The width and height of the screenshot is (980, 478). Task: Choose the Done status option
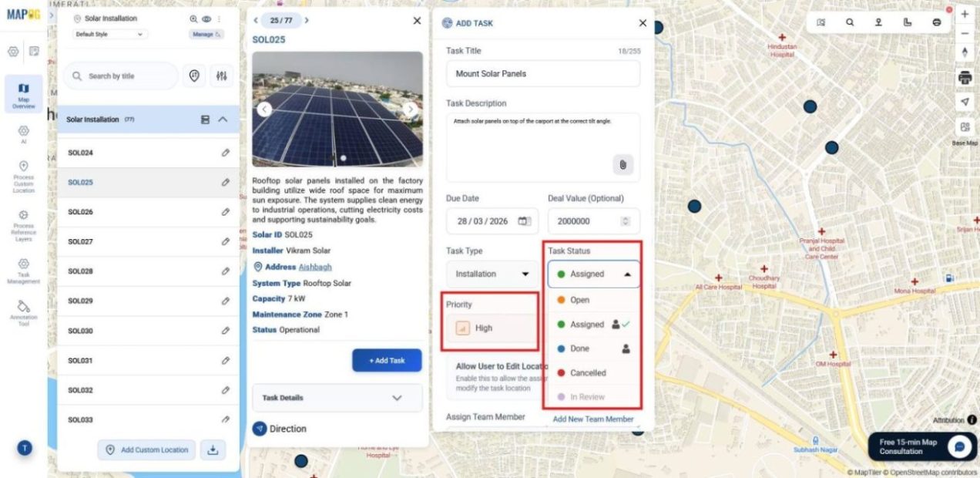pyautogui.click(x=579, y=348)
